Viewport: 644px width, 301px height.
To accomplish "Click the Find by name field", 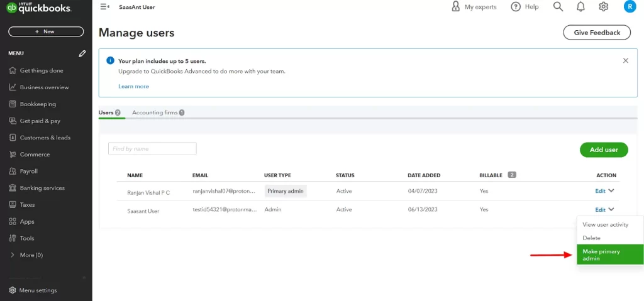I will tap(152, 148).
